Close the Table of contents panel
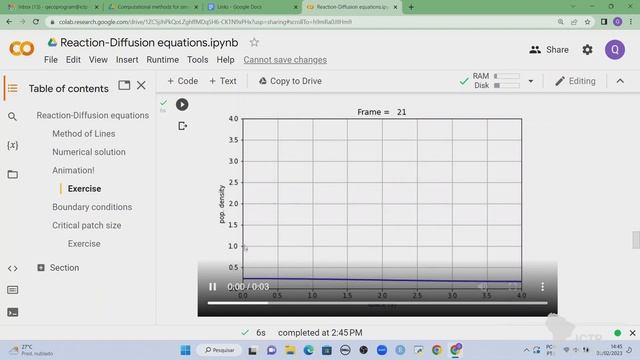Screen dimensions: 640x360 coord(141,85)
